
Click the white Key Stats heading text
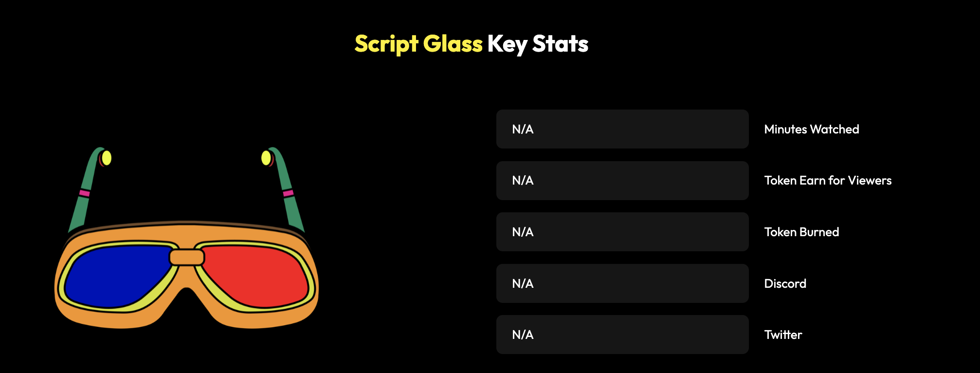coord(538,44)
